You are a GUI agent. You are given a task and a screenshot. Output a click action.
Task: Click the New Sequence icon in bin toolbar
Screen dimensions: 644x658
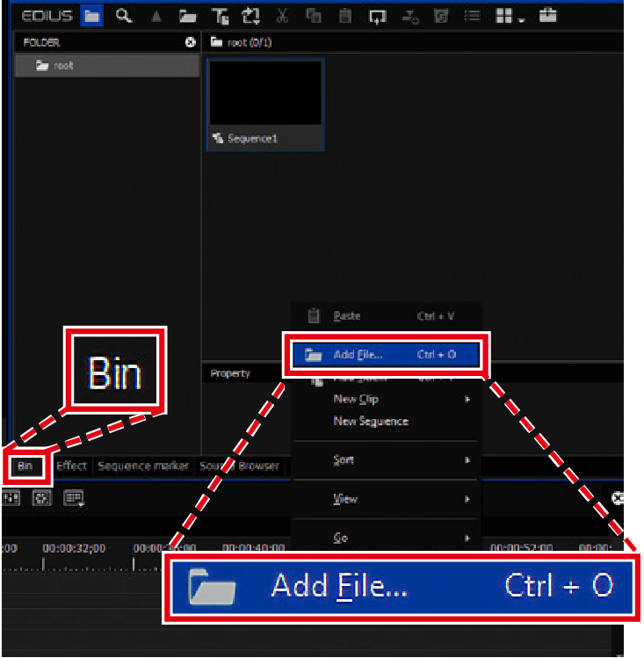click(x=251, y=16)
